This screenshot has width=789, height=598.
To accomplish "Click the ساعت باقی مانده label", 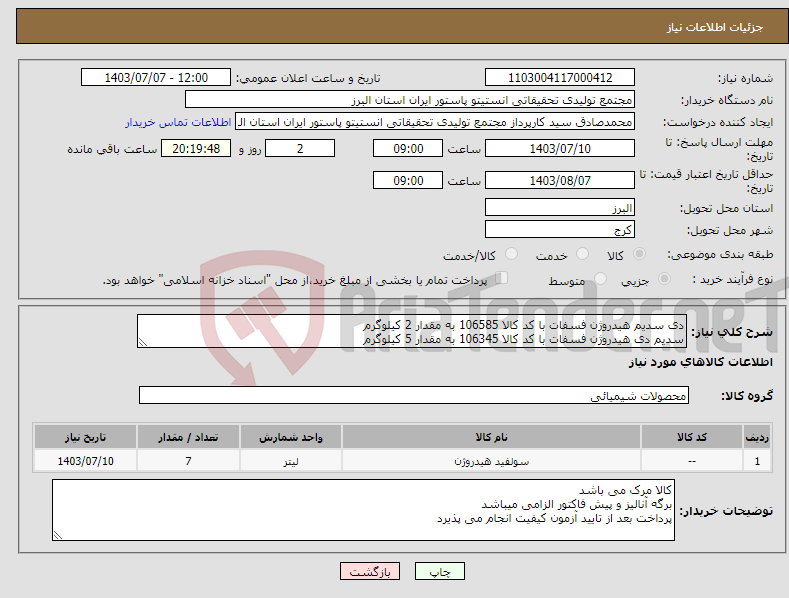I will point(112,150).
